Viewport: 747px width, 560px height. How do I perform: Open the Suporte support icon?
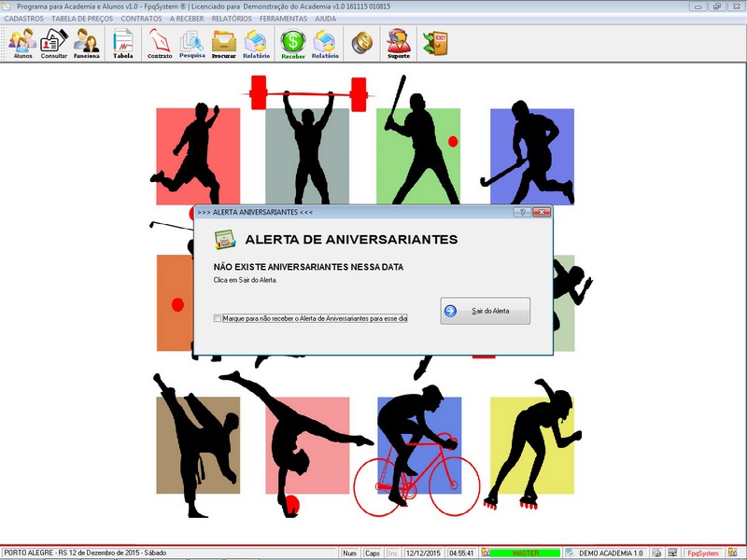pyautogui.click(x=399, y=43)
